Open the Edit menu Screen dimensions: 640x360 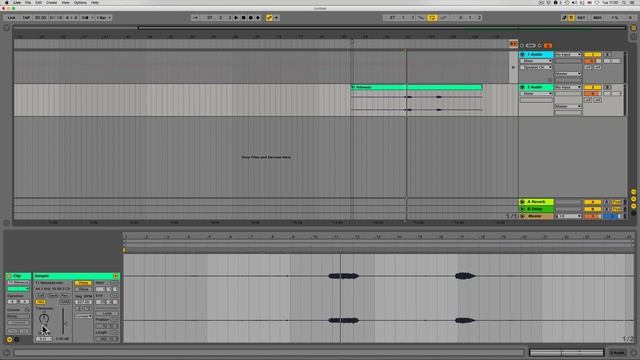pyautogui.click(x=38, y=2)
